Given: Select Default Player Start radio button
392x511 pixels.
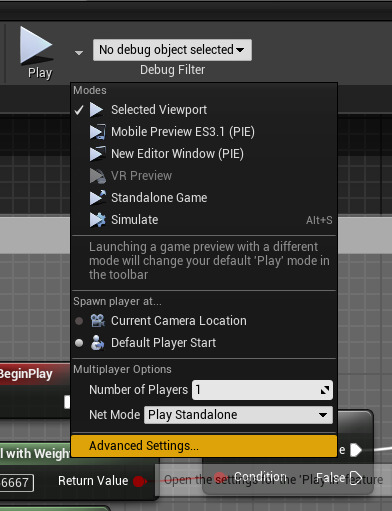Looking at the screenshot, I should [x=79, y=343].
